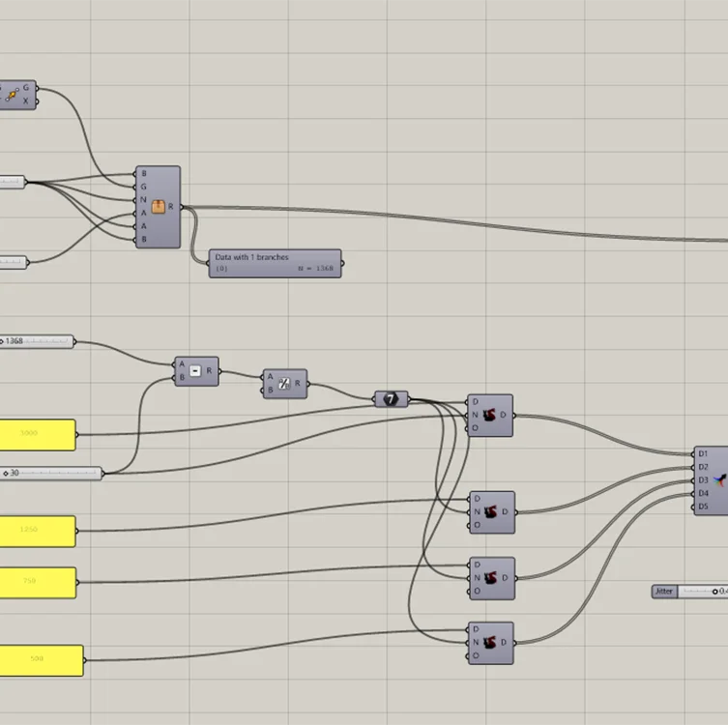Select the topmost Duplicate Data component icon
Viewport: 728px width, 725px height.
[x=491, y=416]
